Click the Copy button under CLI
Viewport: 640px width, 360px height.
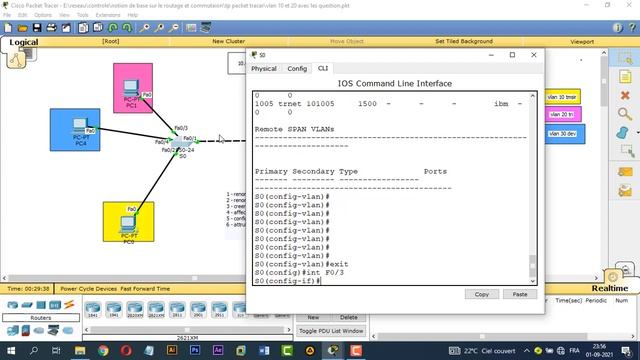click(482, 294)
